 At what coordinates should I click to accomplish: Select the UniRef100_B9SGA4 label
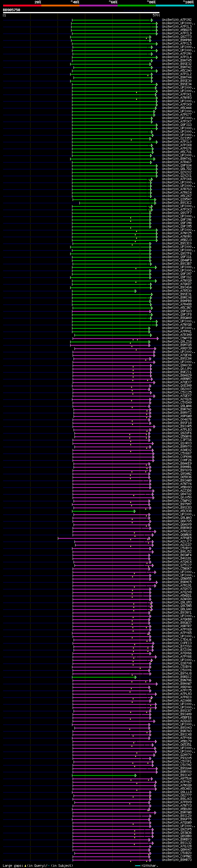pos(177,769)
